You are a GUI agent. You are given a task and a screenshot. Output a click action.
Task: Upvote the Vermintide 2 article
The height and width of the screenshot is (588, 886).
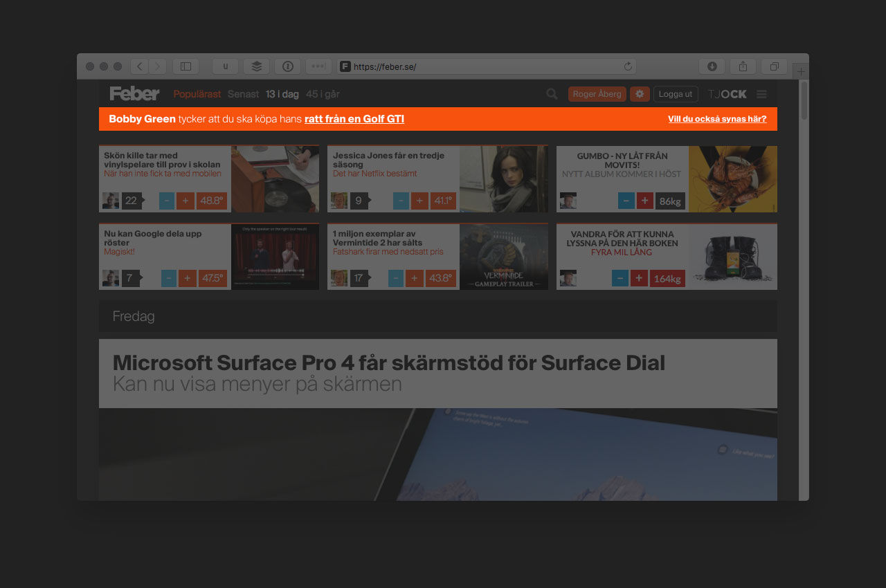[x=414, y=278]
